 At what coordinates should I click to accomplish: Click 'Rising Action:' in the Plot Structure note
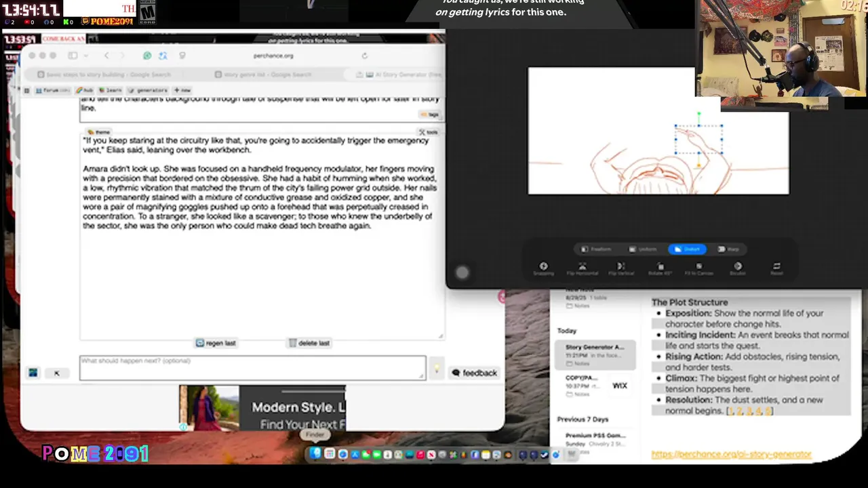coord(694,357)
